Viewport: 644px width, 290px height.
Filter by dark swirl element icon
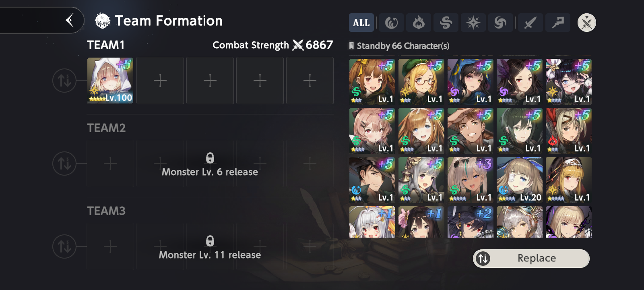point(501,23)
